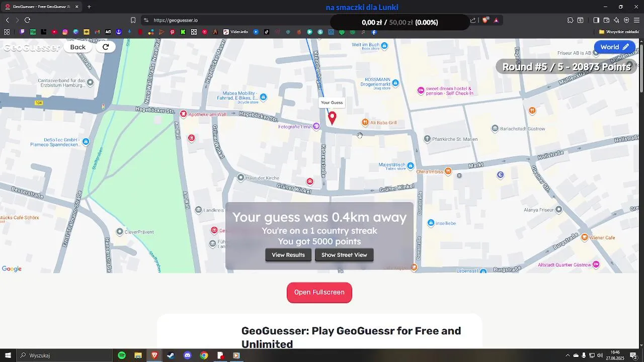Image resolution: width=644 pixels, height=362 pixels.
Task: Click the Barlachstadt Güstrow marker
Action: pos(495,129)
